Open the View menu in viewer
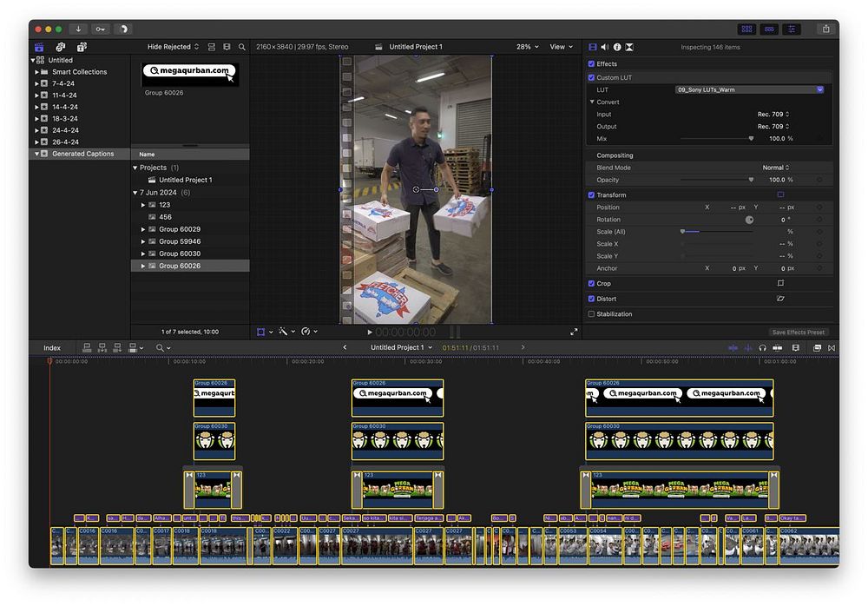This screenshot has height=606, width=868. coord(561,47)
